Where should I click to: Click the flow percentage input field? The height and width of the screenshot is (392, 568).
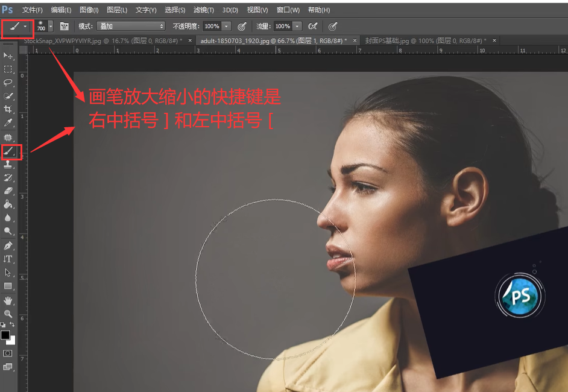[282, 27]
